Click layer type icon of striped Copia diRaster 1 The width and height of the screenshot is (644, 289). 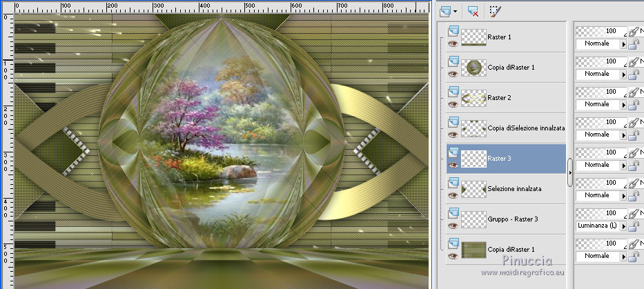(x=453, y=243)
